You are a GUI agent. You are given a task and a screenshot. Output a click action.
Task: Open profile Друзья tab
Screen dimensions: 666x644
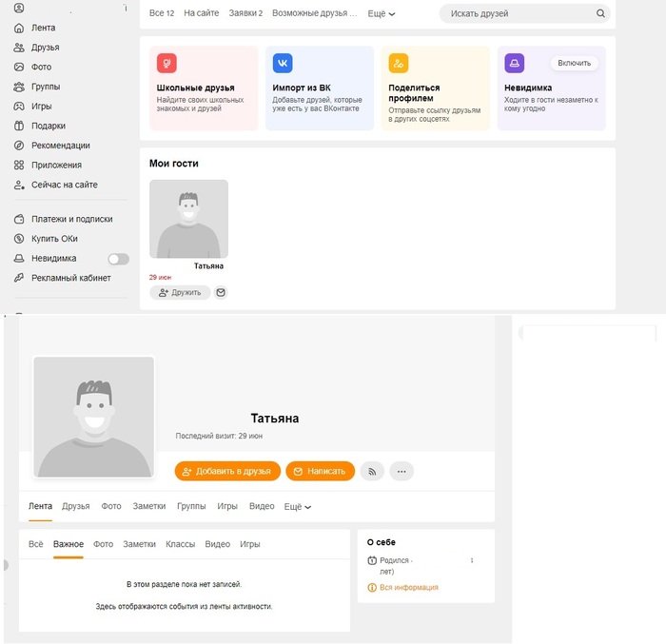click(x=75, y=506)
